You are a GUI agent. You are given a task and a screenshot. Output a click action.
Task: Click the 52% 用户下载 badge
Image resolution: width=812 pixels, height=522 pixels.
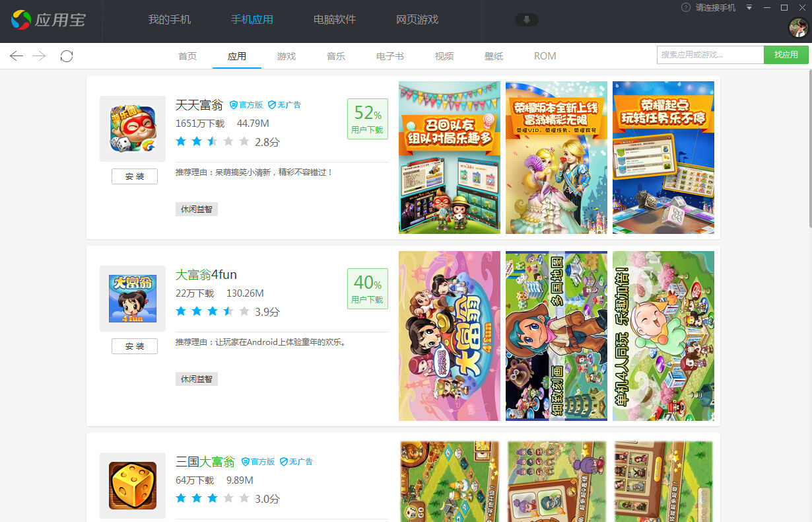368,119
